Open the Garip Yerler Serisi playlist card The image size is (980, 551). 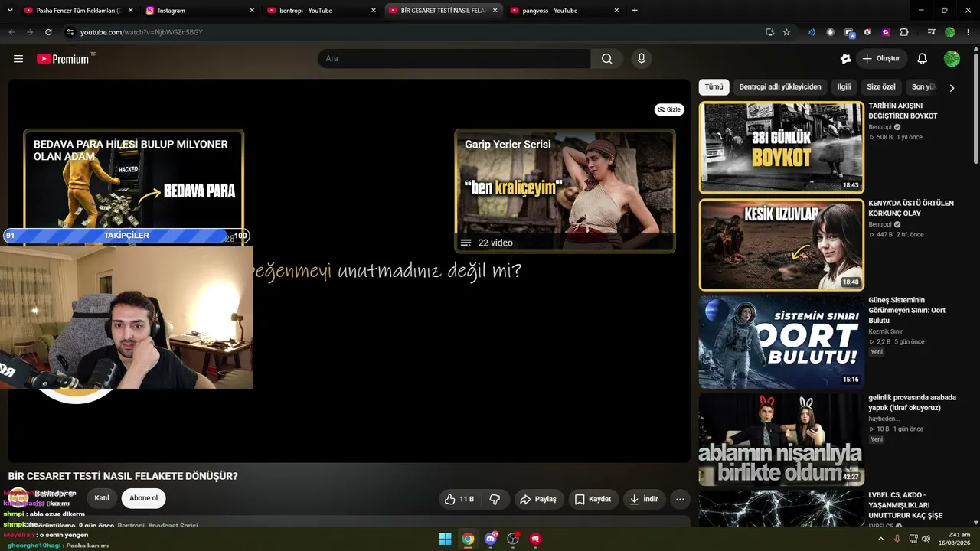click(565, 191)
